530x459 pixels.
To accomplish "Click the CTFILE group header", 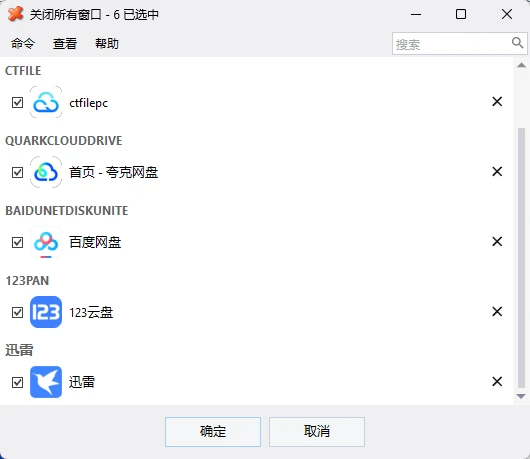I will point(23,71).
